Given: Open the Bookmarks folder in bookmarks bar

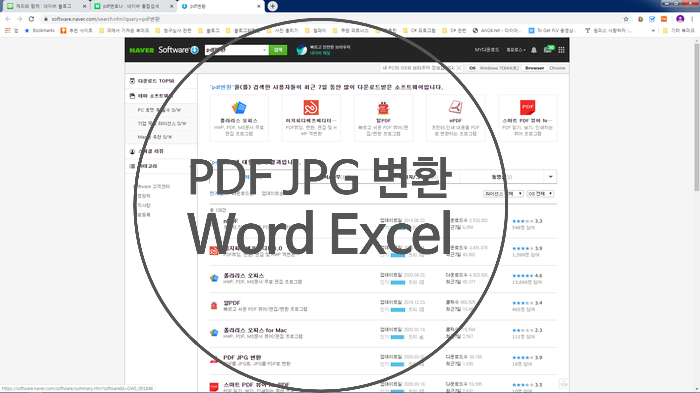Looking at the screenshot, I should pos(40,30).
